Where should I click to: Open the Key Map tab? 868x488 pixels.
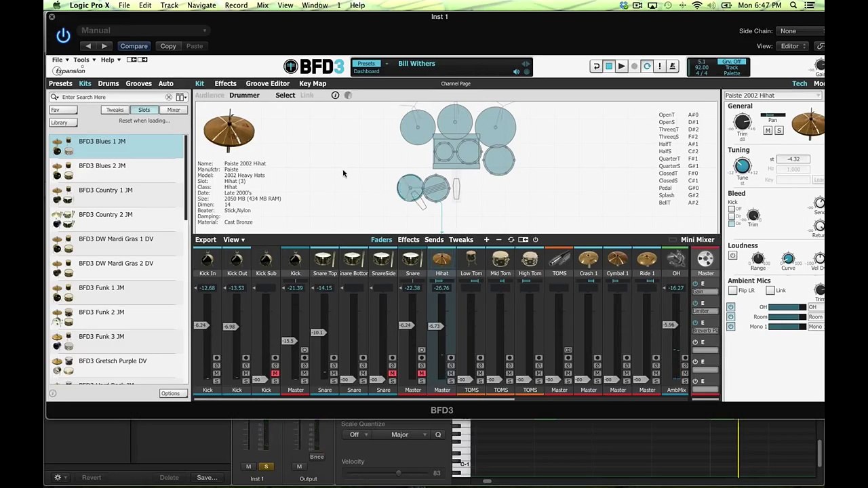(x=313, y=84)
